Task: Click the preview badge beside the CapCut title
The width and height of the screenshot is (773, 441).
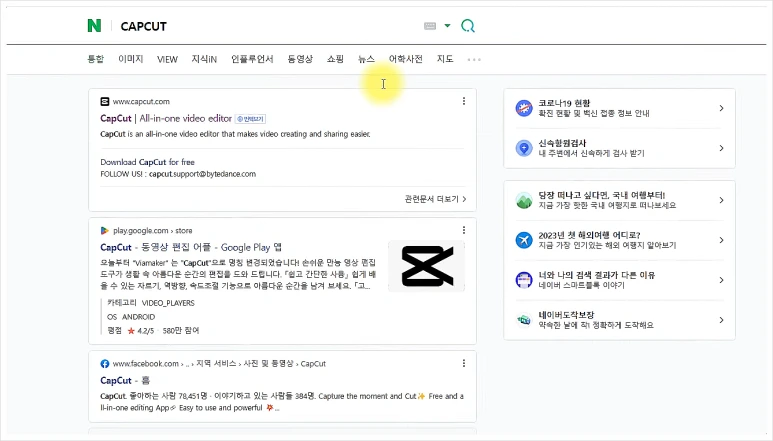Action: tap(250, 119)
